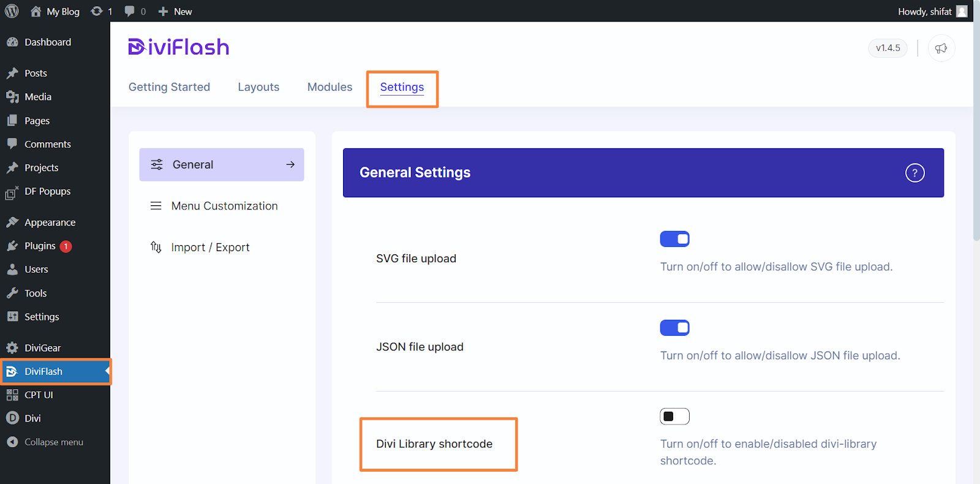Click the Dashboard gauge icon
The height and width of the screenshot is (484, 980).
pyautogui.click(x=12, y=42)
